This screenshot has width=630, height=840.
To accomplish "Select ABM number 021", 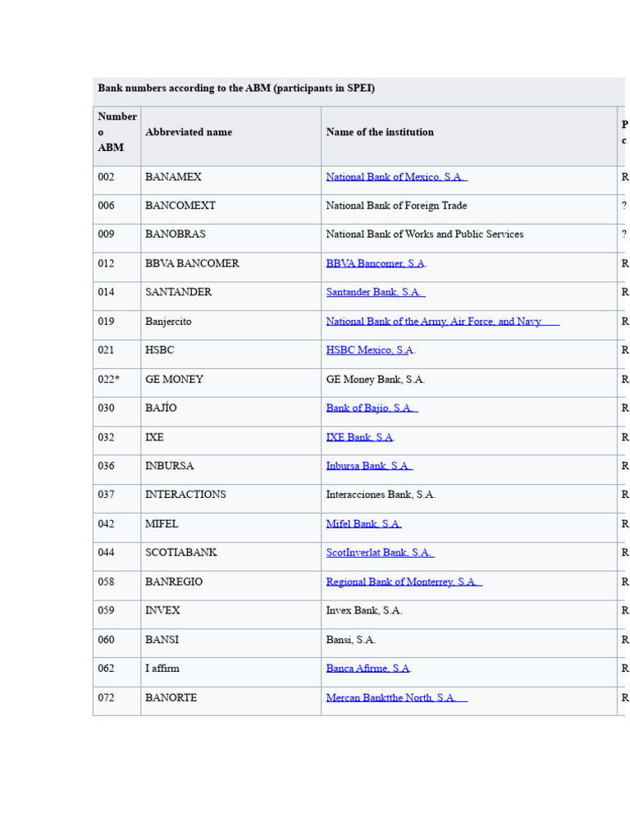I will 106,349.
